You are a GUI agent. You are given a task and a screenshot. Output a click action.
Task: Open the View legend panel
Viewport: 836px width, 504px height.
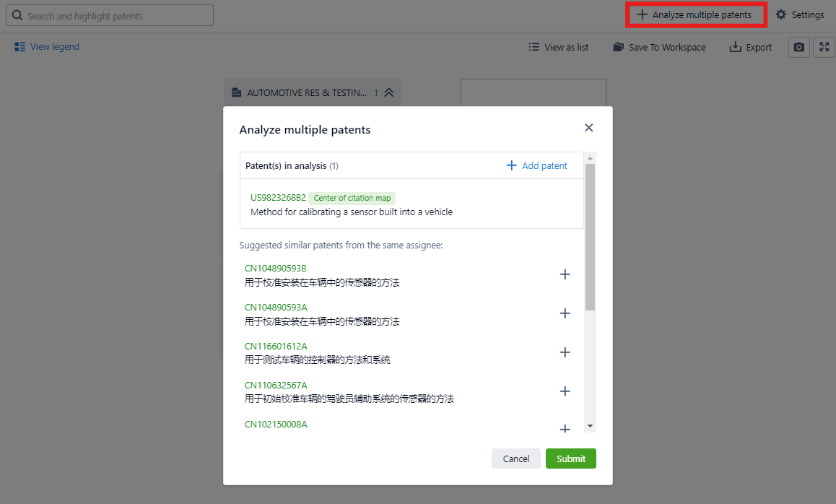(47, 47)
